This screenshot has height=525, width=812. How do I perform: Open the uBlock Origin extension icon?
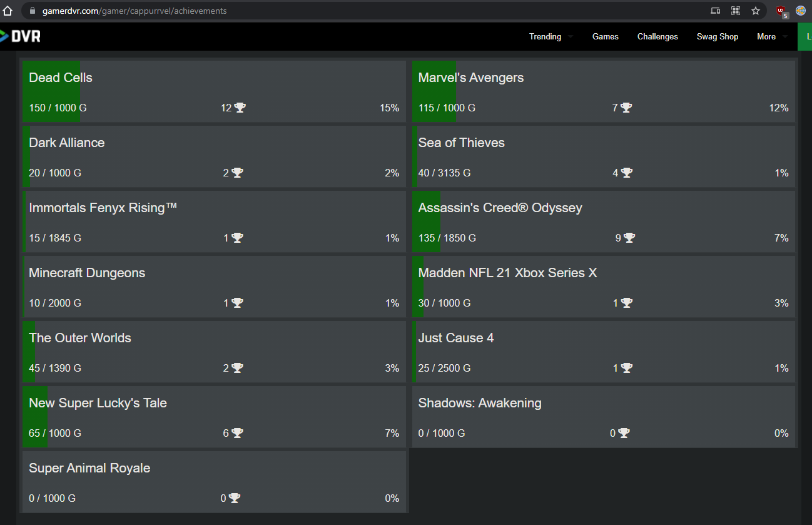click(781, 11)
